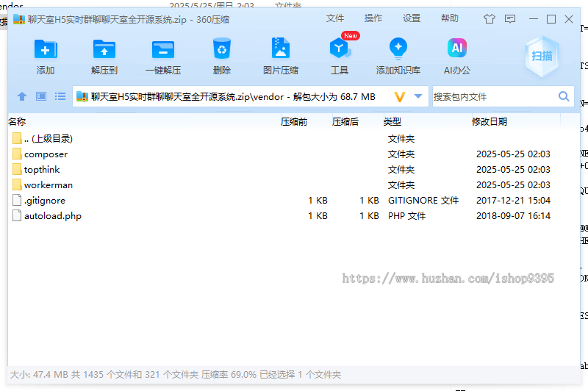Switch to the list view icon

click(60, 97)
